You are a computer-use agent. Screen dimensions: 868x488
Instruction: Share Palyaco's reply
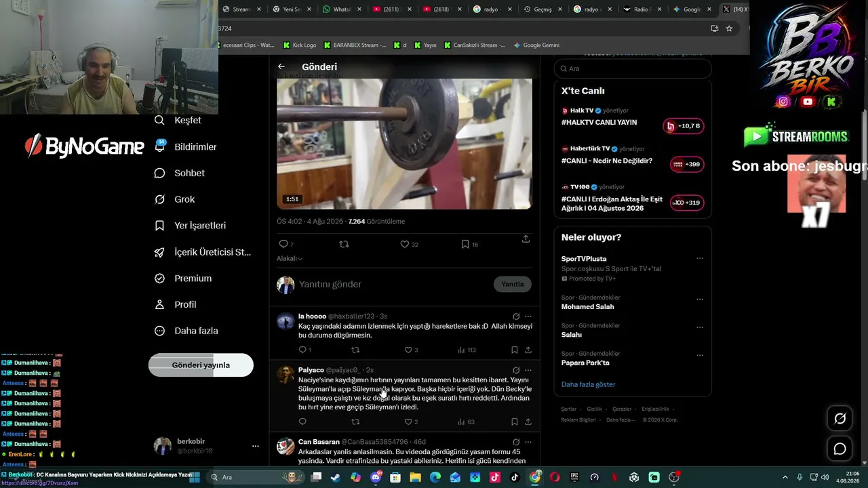(x=528, y=422)
